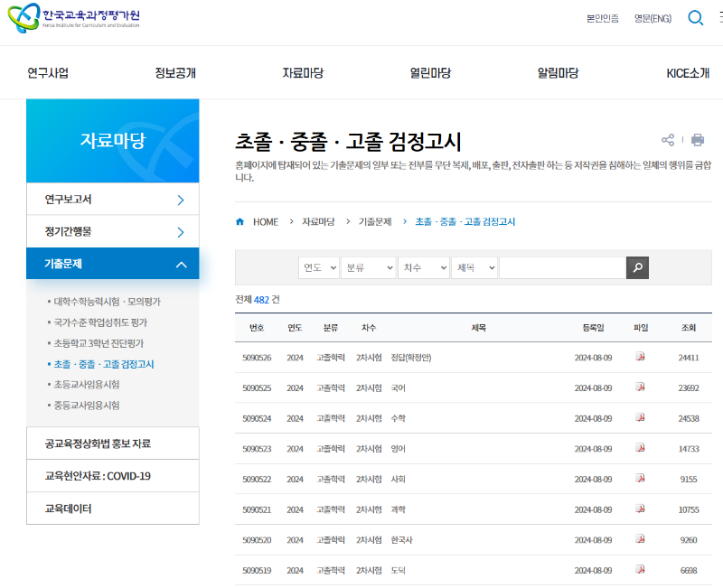Click the total count 482

pos(261,300)
